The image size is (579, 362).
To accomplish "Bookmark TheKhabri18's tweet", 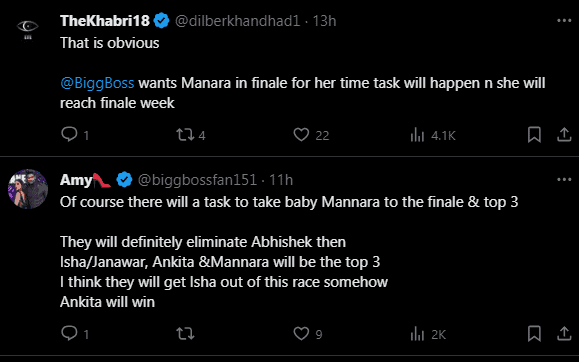I will click(534, 134).
